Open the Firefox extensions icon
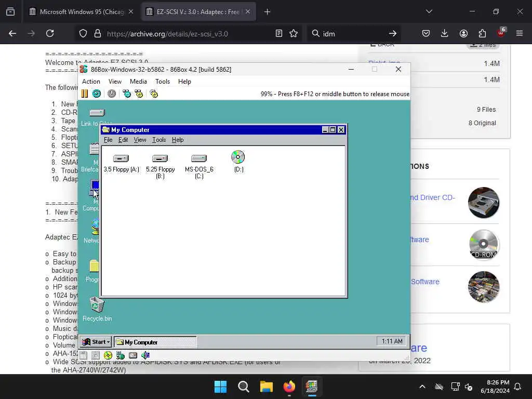This screenshot has width=532, height=399. (x=482, y=33)
